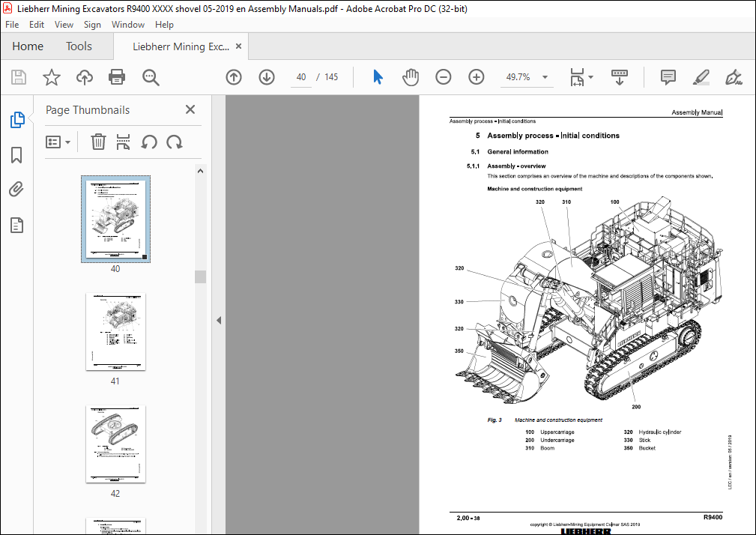Screen dimensions: 756x535
Task: Select the Highlight text pen tool
Action: click(x=701, y=77)
